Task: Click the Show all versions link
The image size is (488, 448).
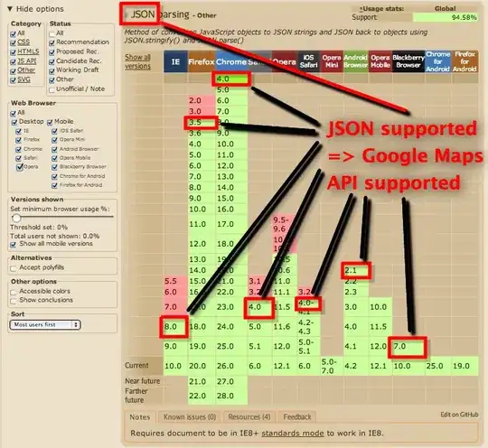Action: pyautogui.click(x=138, y=61)
